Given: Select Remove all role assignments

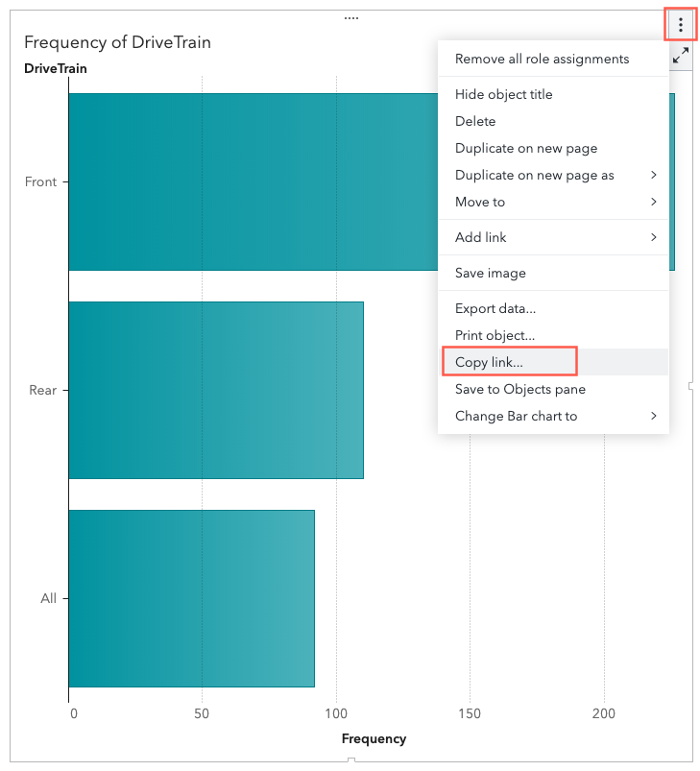Looking at the screenshot, I should [x=542, y=59].
